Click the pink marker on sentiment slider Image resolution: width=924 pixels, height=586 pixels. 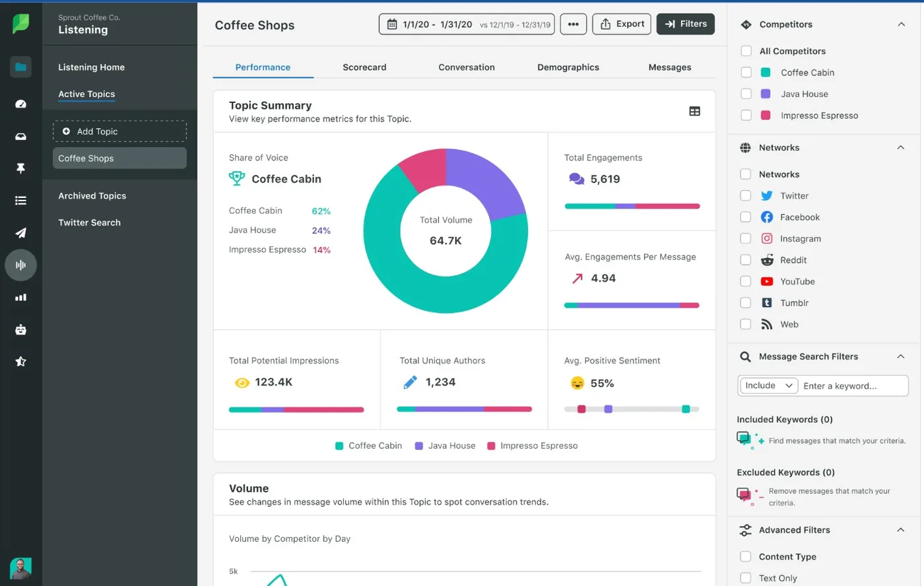(x=581, y=409)
